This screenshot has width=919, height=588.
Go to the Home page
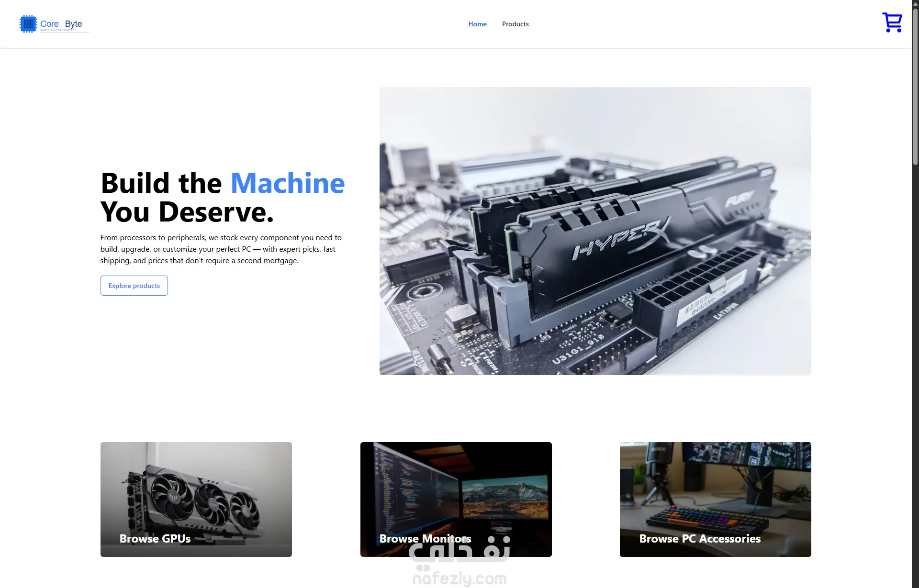(x=477, y=24)
